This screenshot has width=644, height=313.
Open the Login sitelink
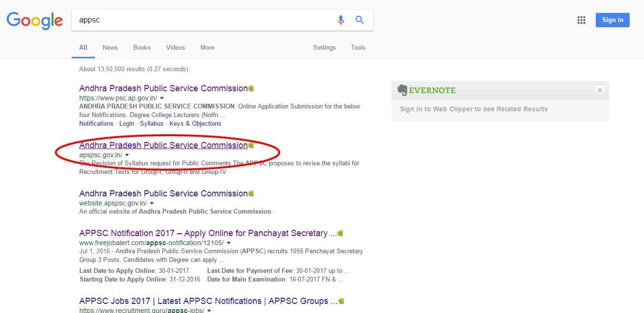click(x=127, y=123)
